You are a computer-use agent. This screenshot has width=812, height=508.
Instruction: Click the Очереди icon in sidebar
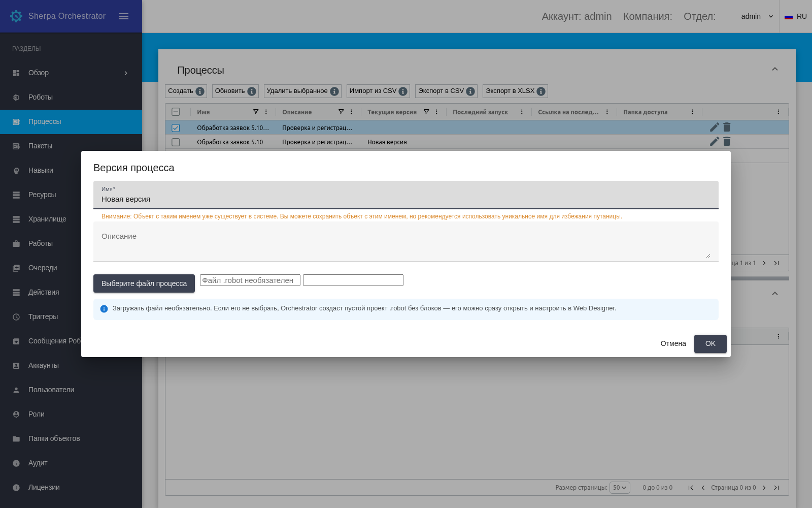16,268
